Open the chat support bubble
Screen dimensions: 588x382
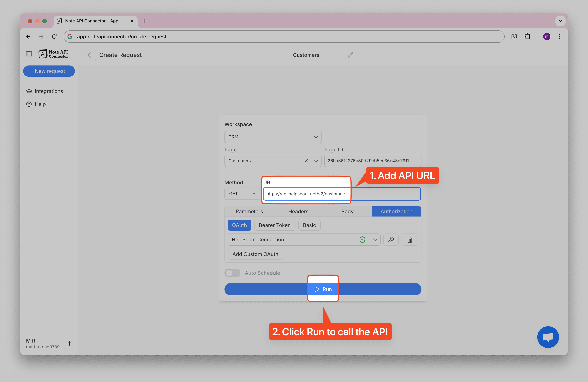coord(548,337)
